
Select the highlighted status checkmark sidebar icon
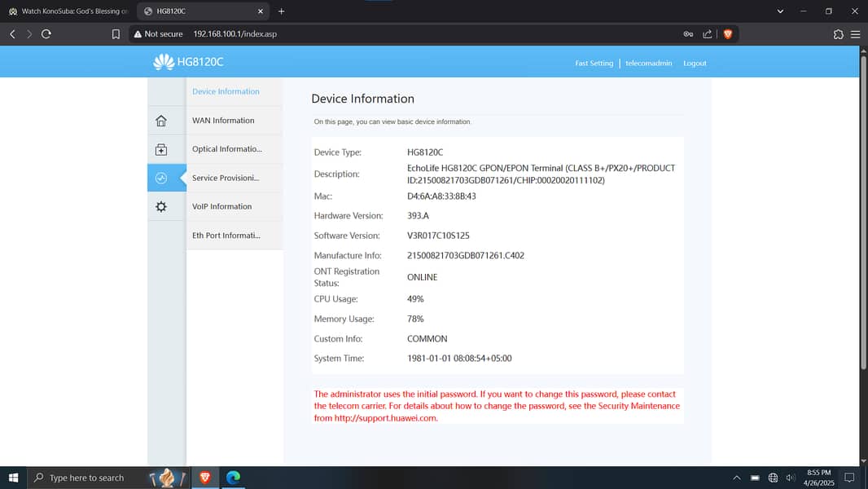pos(161,178)
